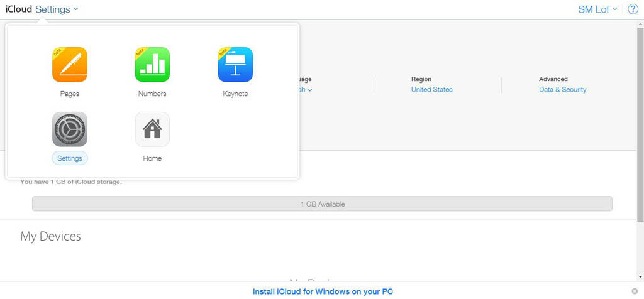The width and height of the screenshot is (644, 299).
Task: Click Install iCloud for Windows link
Action: coord(323,291)
